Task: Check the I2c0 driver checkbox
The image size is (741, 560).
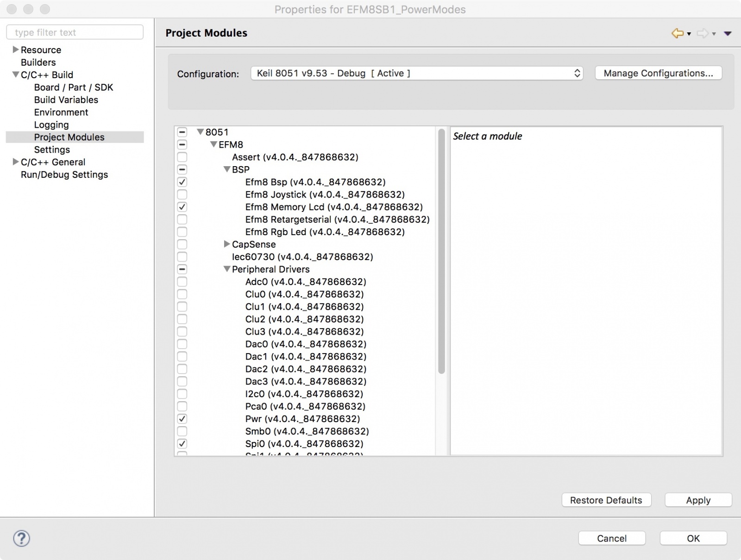Action: coord(182,394)
